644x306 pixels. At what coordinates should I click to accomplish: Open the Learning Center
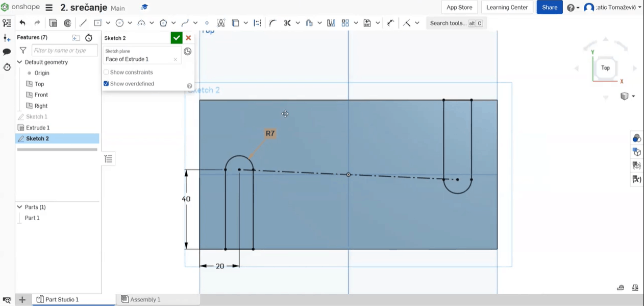click(507, 7)
